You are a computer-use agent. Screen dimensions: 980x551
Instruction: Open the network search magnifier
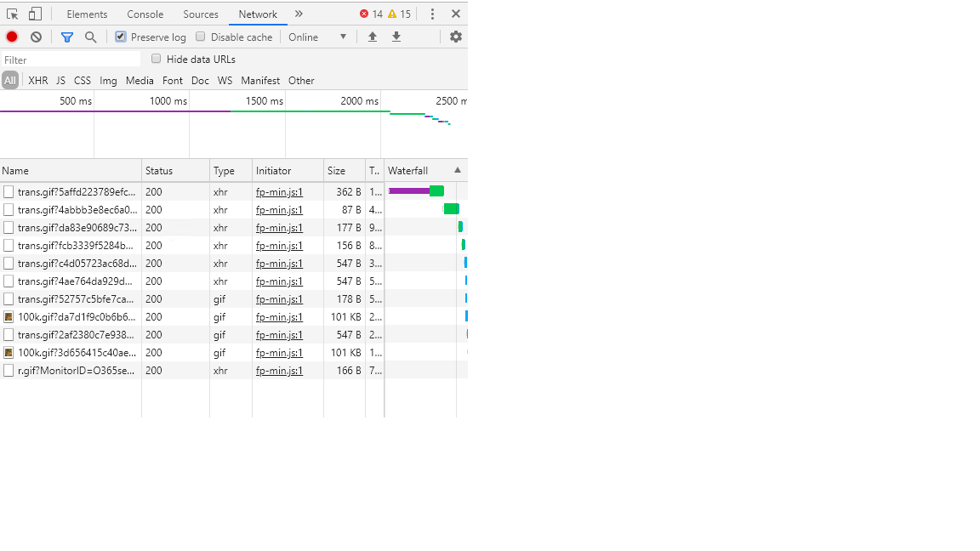[x=91, y=37]
